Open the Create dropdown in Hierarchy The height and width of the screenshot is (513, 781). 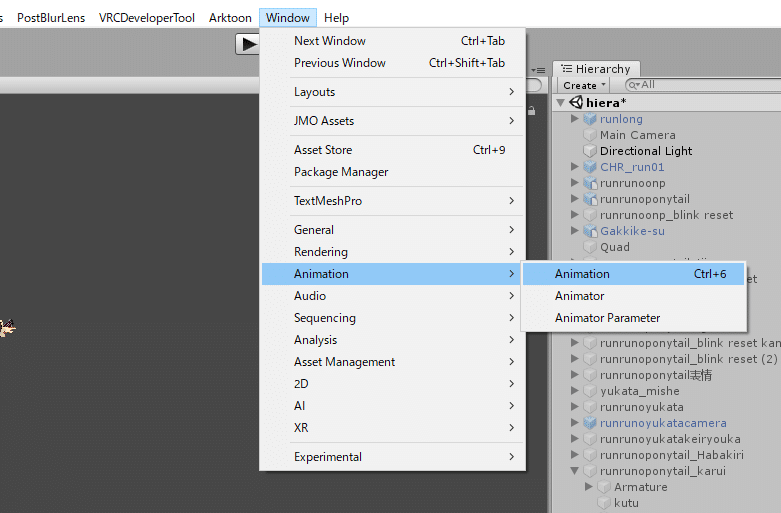[x=582, y=85]
